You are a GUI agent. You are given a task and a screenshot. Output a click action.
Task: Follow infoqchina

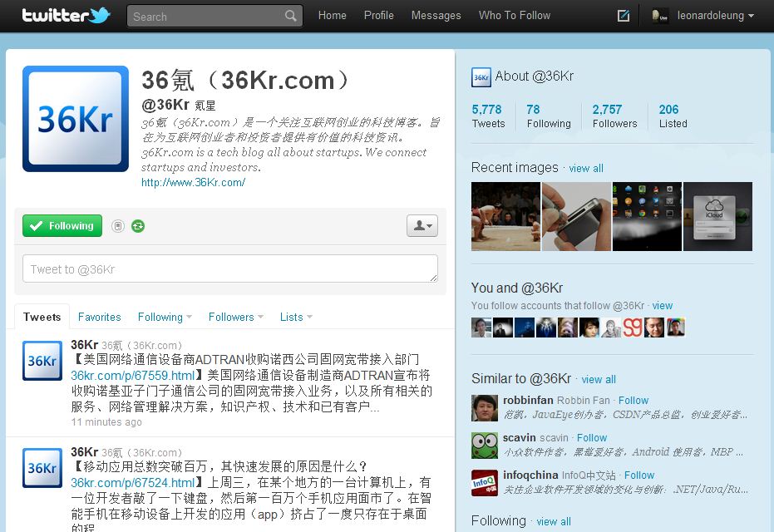coord(639,475)
